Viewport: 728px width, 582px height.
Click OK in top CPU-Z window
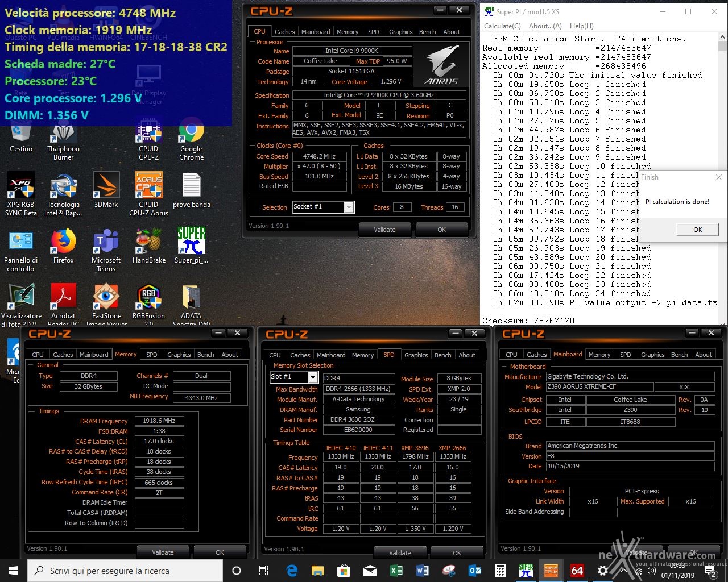click(x=441, y=230)
